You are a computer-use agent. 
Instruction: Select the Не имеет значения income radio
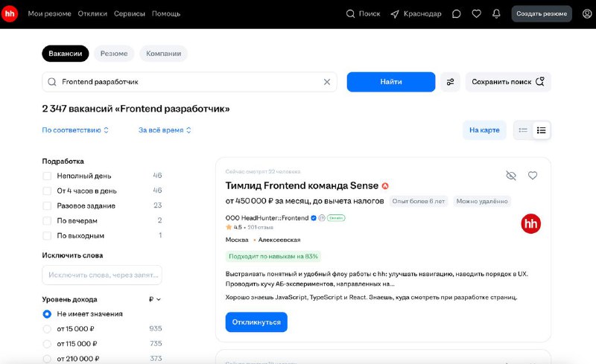click(x=47, y=314)
